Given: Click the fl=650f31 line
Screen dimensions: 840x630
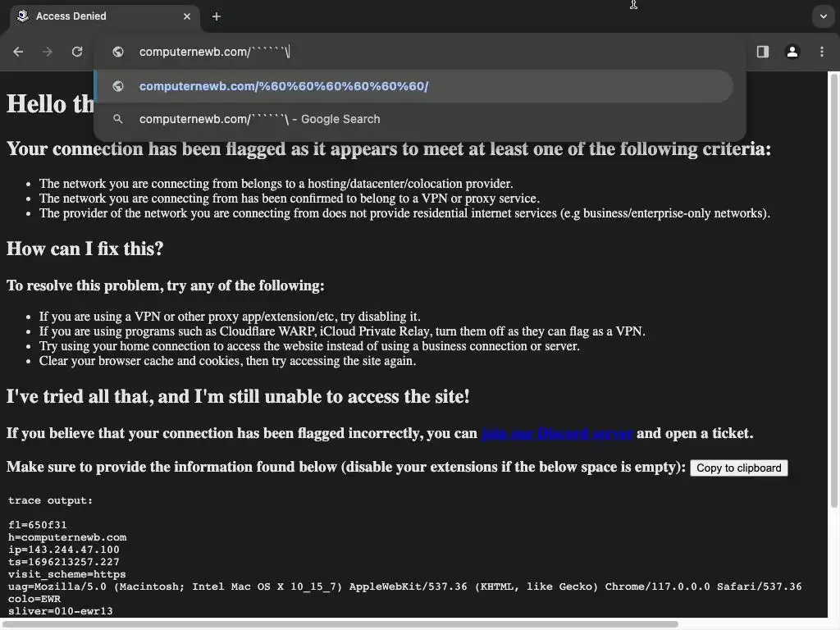Looking at the screenshot, I should point(38,525).
